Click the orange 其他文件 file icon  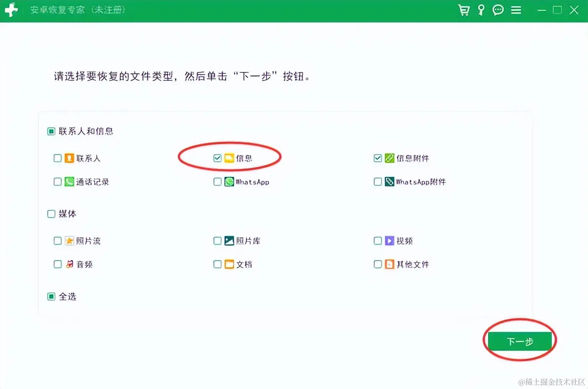[389, 264]
